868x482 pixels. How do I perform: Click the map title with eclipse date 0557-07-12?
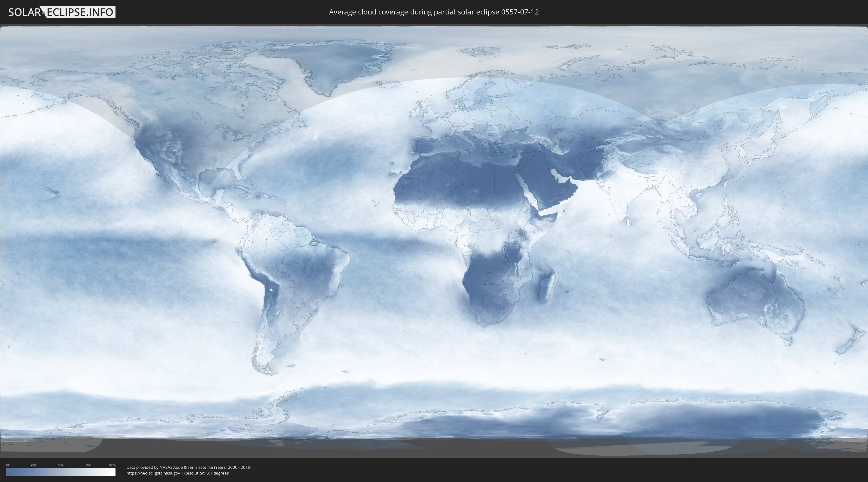click(434, 12)
